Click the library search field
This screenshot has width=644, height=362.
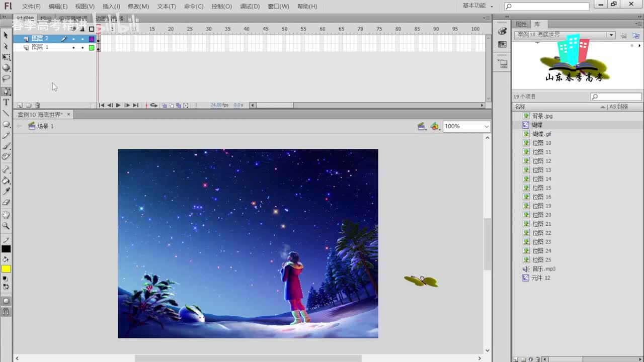616,97
